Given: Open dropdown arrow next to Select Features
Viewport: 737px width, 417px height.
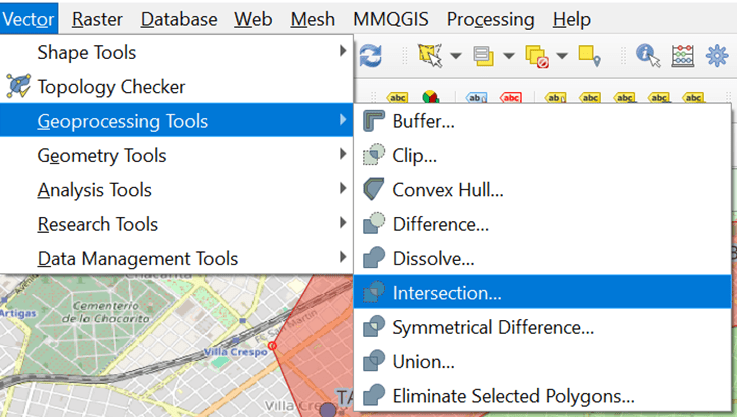Looking at the screenshot, I should tap(455, 55).
